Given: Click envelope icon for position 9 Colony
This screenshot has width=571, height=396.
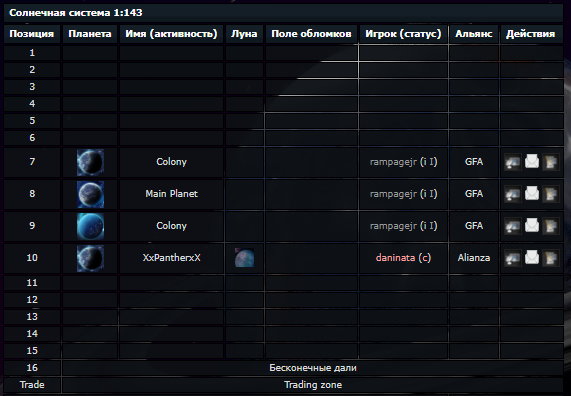Looking at the screenshot, I should (532, 226).
